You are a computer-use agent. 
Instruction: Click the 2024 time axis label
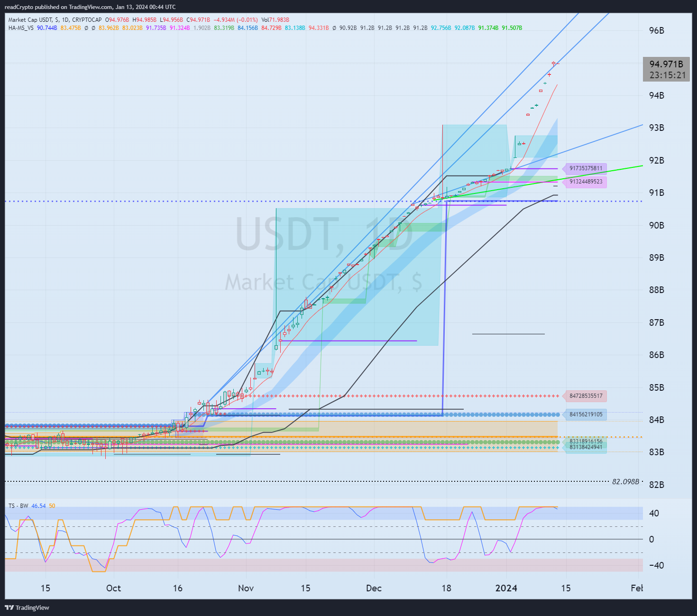[x=506, y=588]
